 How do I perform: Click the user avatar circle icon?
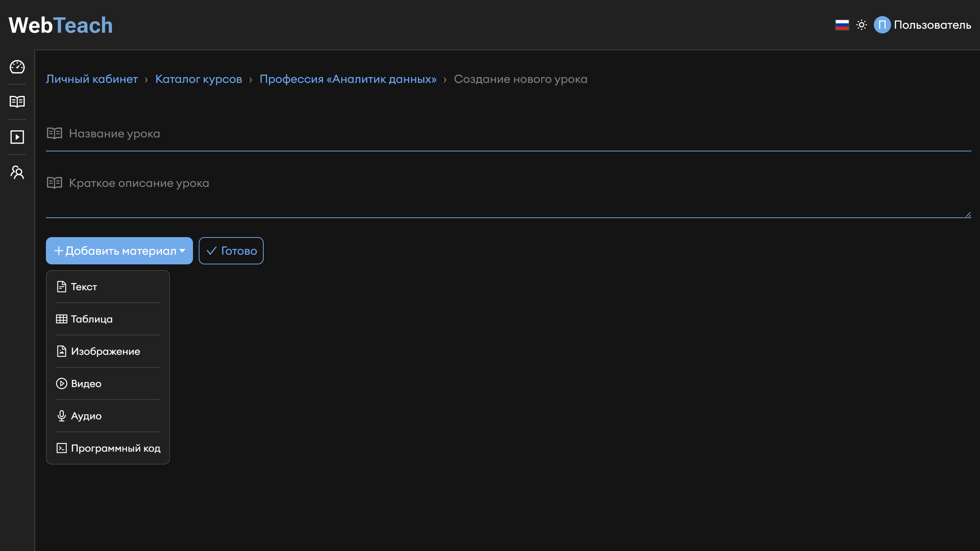click(882, 25)
